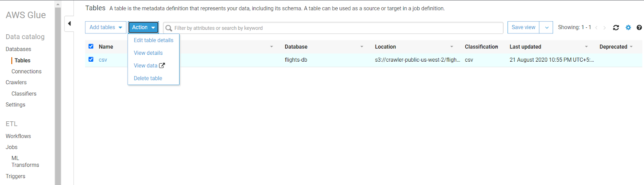Open the help question mark icon
The image size is (644, 185).
click(639, 27)
